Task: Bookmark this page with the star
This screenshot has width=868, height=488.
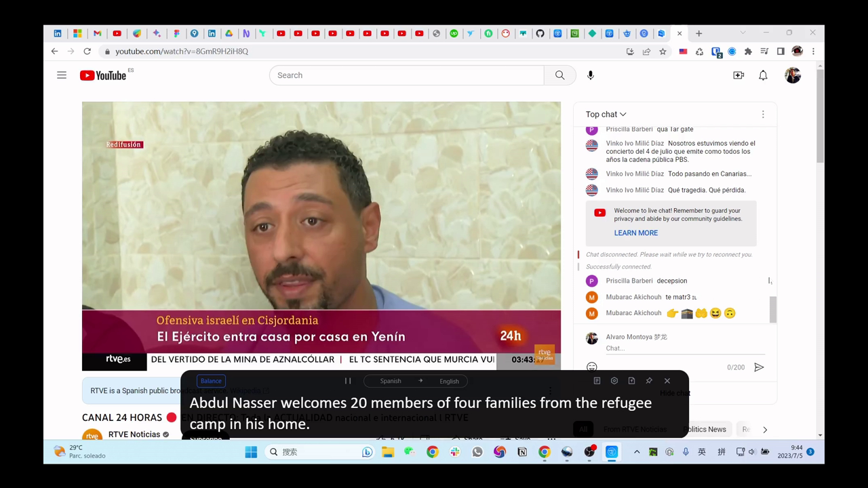Action: tap(663, 52)
